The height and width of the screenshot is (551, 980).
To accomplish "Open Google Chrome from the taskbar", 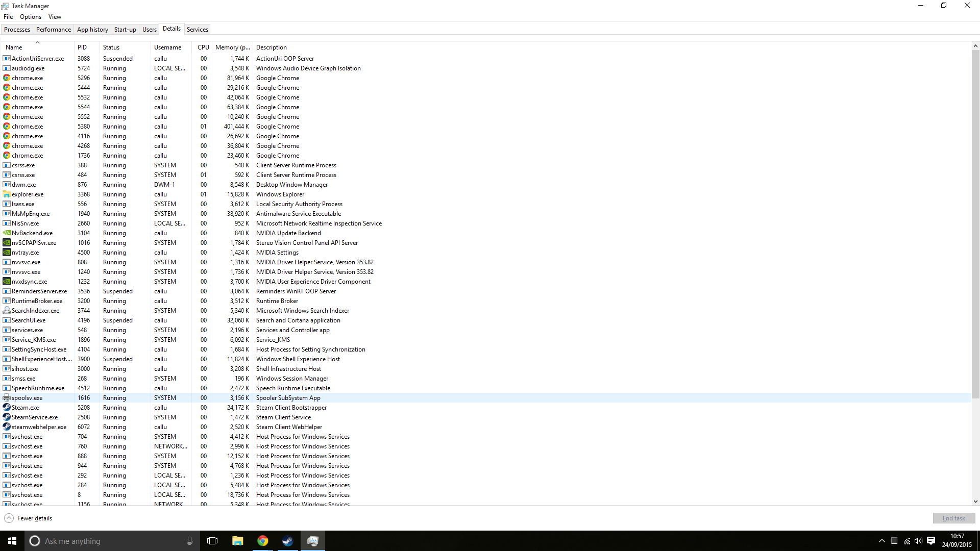I will [x=262, y=541].
